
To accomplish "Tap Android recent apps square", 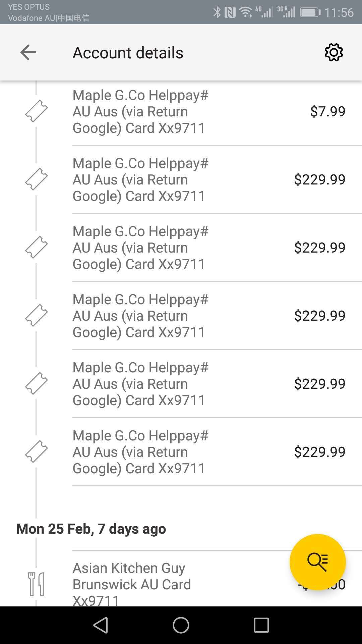I will 261,625.
